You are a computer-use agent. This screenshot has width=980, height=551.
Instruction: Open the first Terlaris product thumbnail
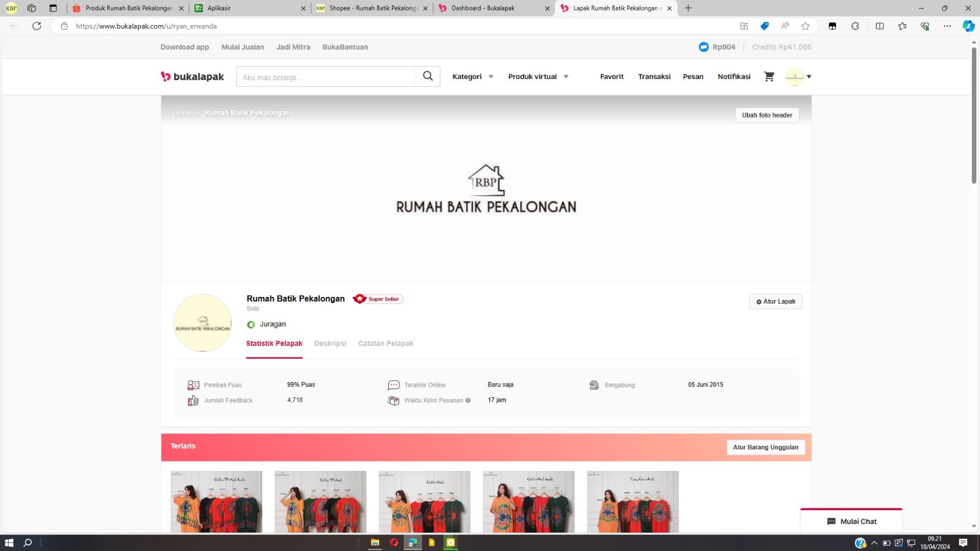click(216, 501)
